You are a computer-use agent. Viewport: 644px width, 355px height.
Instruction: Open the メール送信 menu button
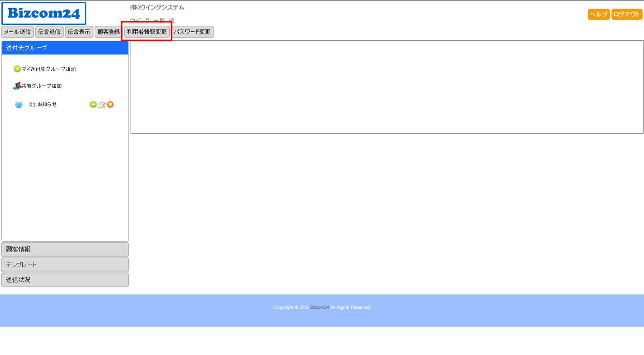tap(18, 32)
